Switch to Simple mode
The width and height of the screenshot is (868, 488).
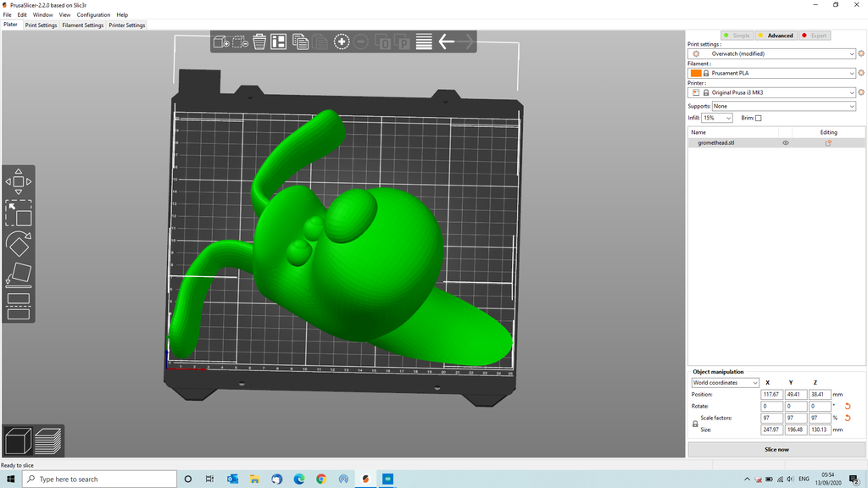coord(737,36)
